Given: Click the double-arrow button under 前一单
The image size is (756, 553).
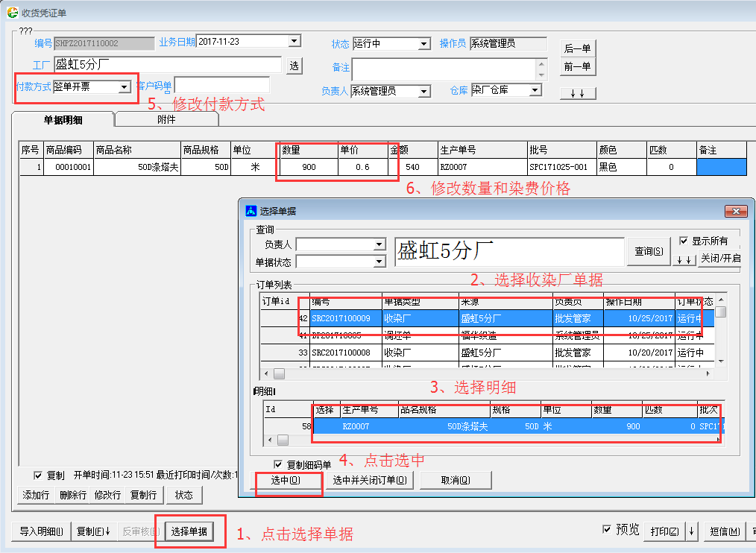Looking at the screenshot, I should [x=578, y=93].
